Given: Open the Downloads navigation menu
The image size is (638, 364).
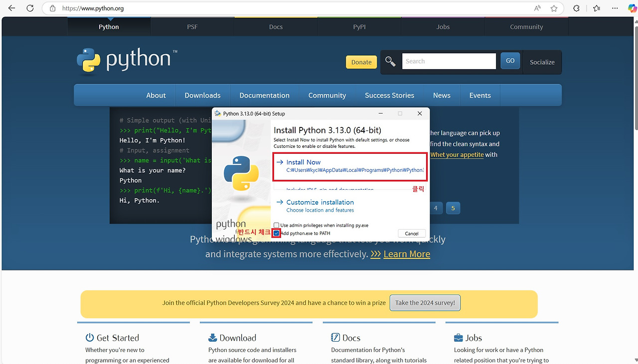Looking at the screenshot, I should click(202, 95).
